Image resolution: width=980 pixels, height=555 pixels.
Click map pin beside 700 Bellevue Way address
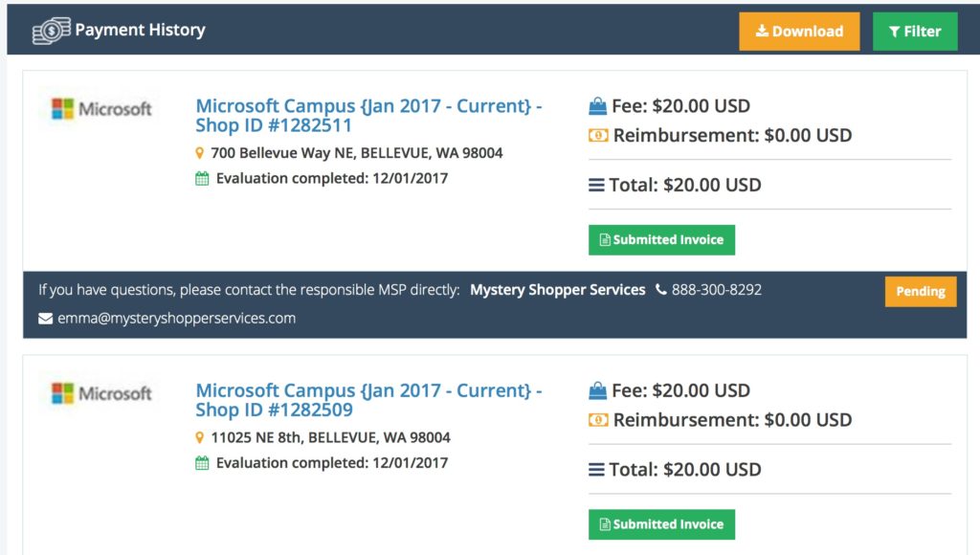point(199,153)
